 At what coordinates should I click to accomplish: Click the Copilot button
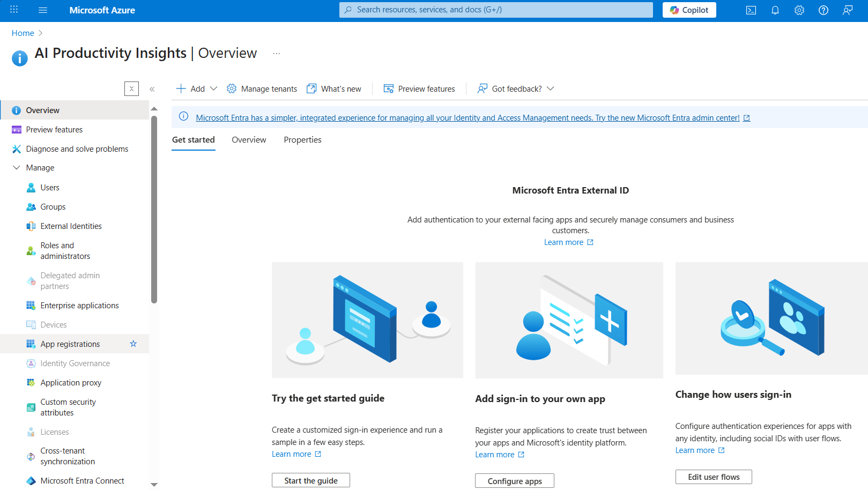click(689, 10)
